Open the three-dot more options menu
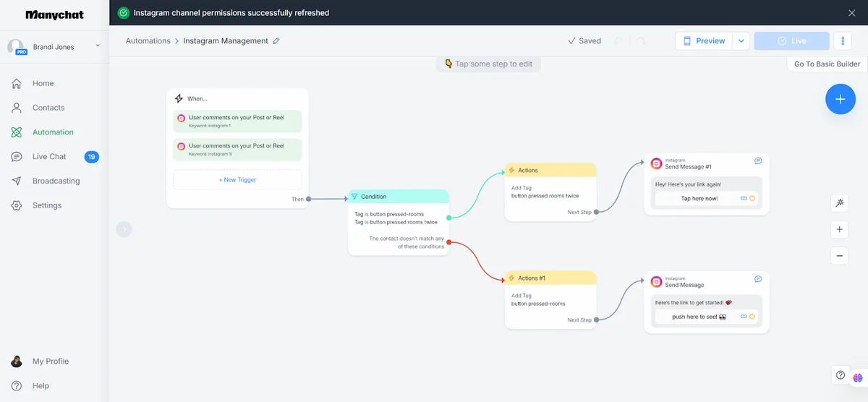The width and height of the screenshot is (868, 402). [x=843, y=41]
